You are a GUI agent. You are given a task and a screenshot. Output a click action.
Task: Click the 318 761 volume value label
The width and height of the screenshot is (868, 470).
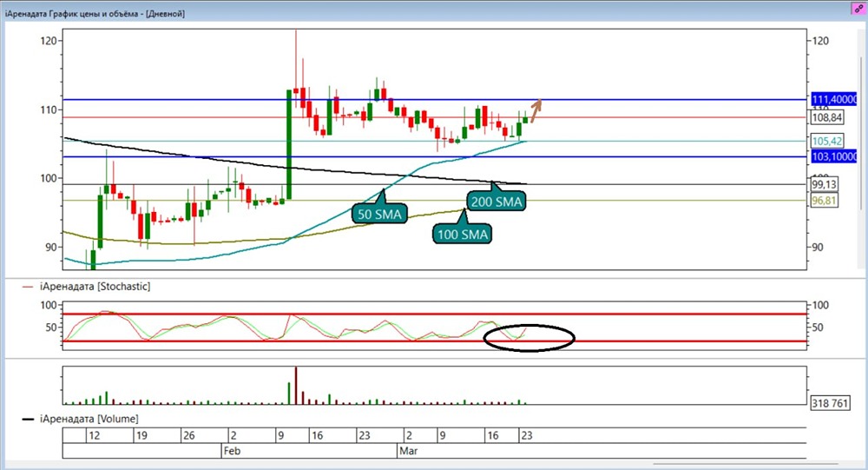[830, 403]
